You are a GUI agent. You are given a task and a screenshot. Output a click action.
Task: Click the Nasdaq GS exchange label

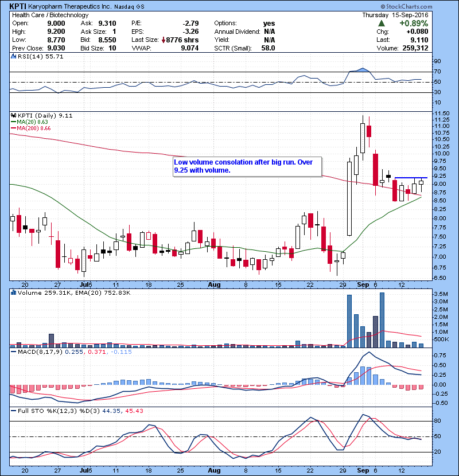129,7
